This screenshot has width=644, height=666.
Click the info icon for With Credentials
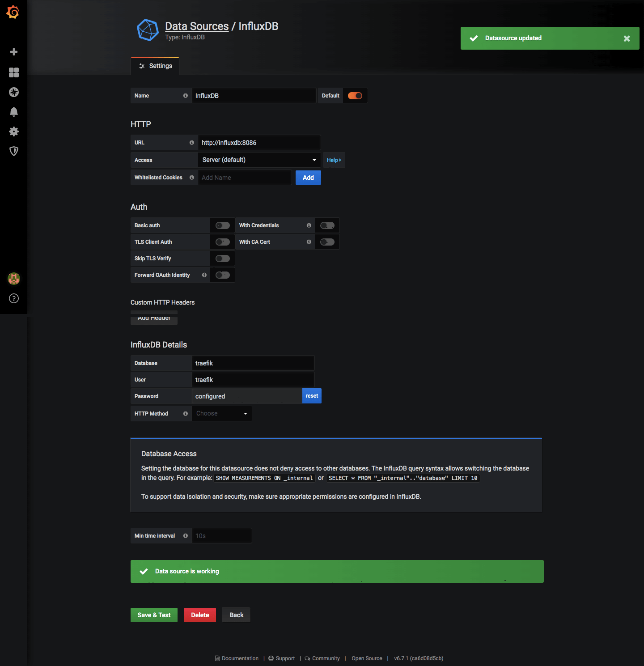[x=309, y=225]
